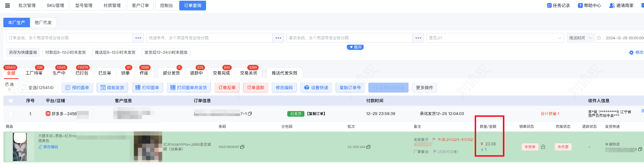
Task: Copy the batch number C2.1230.244
Action: (x=368, y=147)
